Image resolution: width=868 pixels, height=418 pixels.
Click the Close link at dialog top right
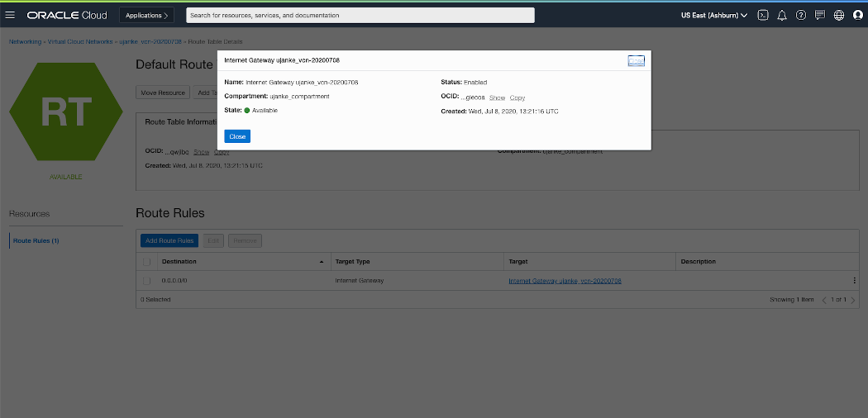pyautogui.click(x=636, y=61)
